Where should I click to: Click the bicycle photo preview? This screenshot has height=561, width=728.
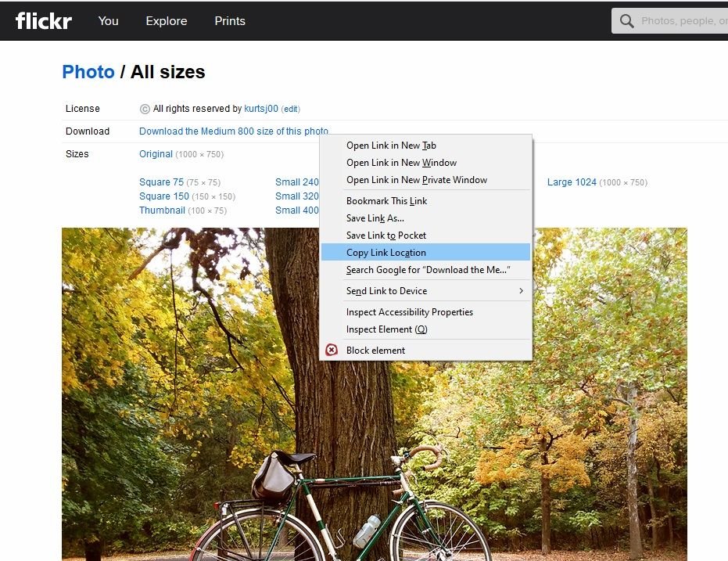[x=375, y=394]
